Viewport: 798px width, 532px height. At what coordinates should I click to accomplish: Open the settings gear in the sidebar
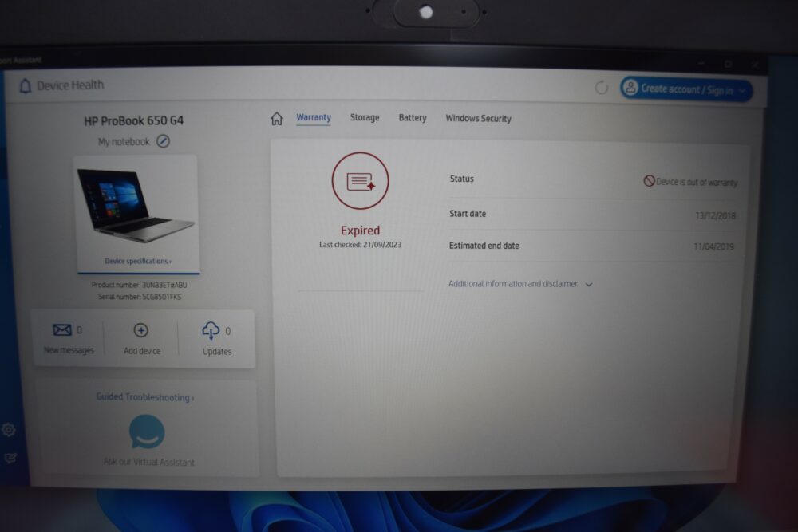(x=9, y=430)
